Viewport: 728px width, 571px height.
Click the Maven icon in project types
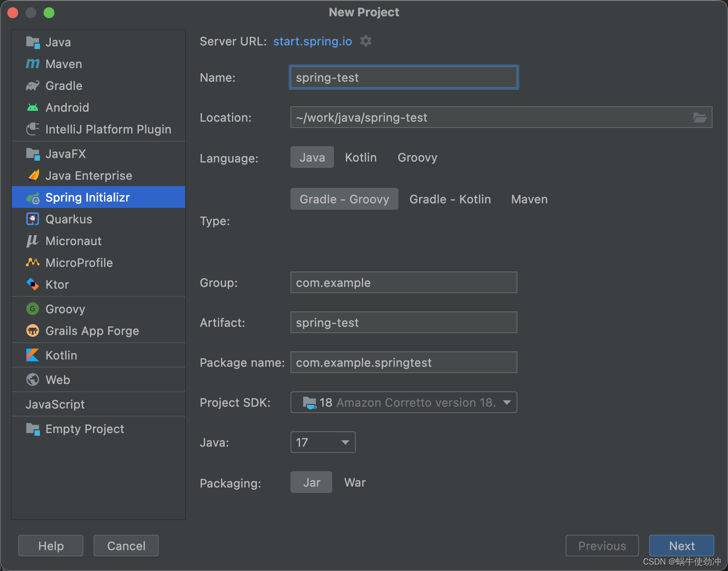click(x=33, y=64)
